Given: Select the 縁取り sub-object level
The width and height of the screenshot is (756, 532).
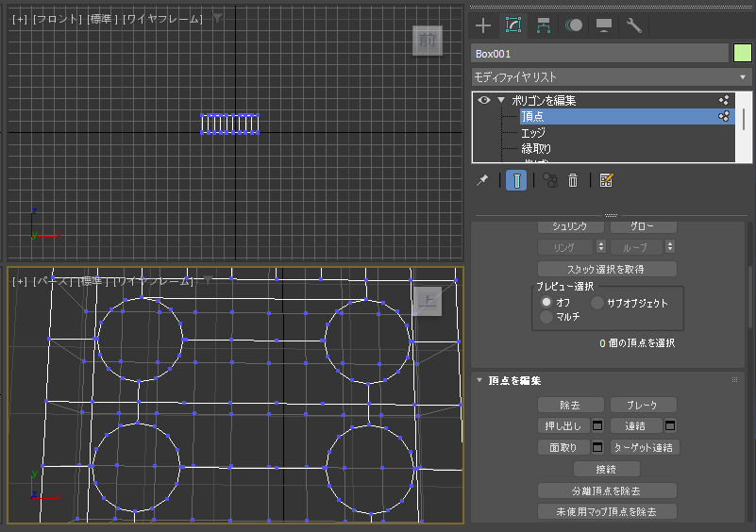Looking at the screenshot, I should pyautogui.click(x=536, y=148).
